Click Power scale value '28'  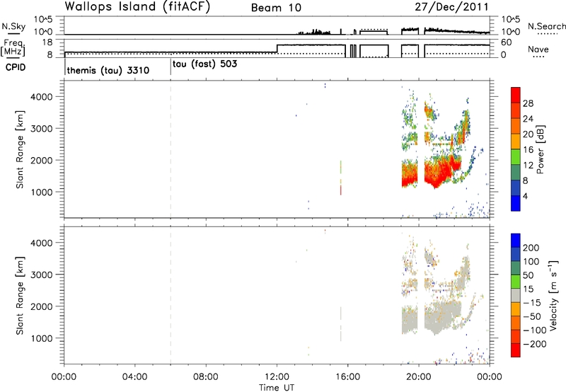(528, 103)
